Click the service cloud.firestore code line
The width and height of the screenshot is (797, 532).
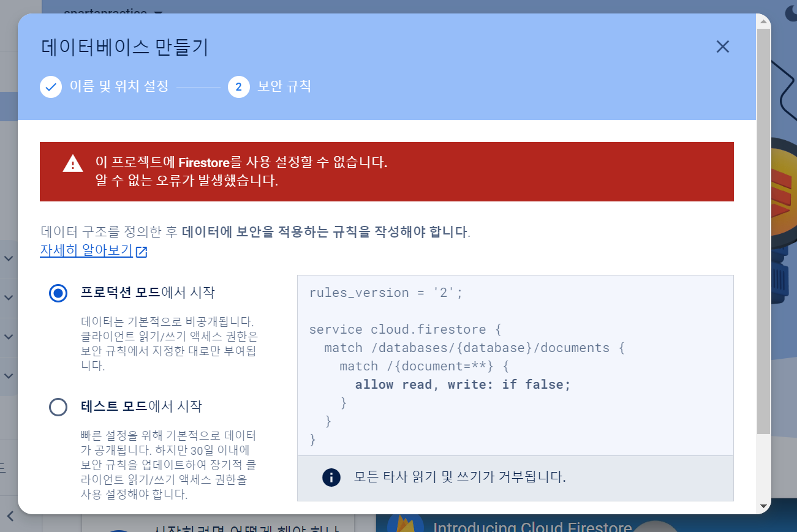pyautogui.click(x=406, y=329)
